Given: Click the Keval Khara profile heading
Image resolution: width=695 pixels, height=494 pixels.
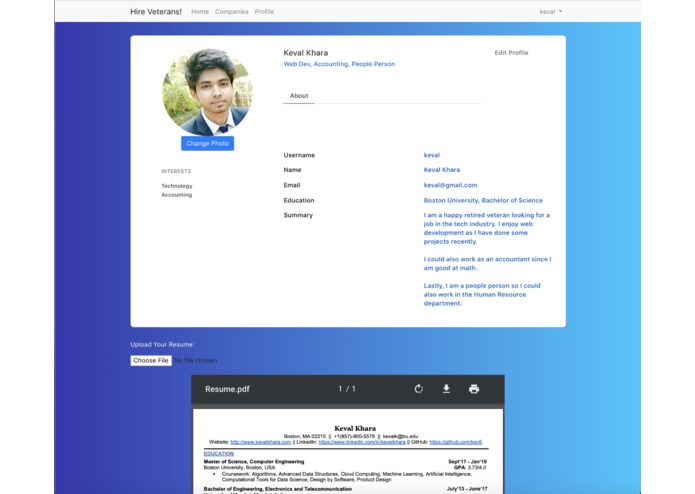Looking at the screenshot, I should (306, 53).
